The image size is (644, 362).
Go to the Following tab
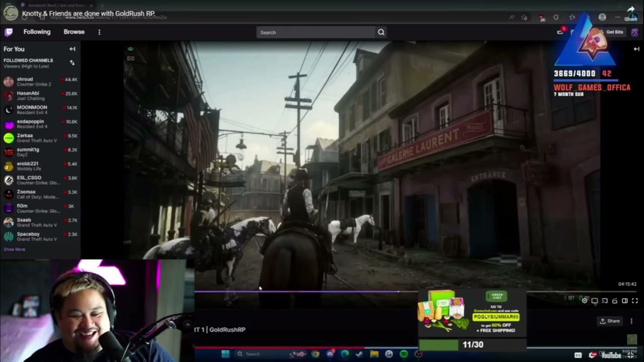click(x=37, y=32)
